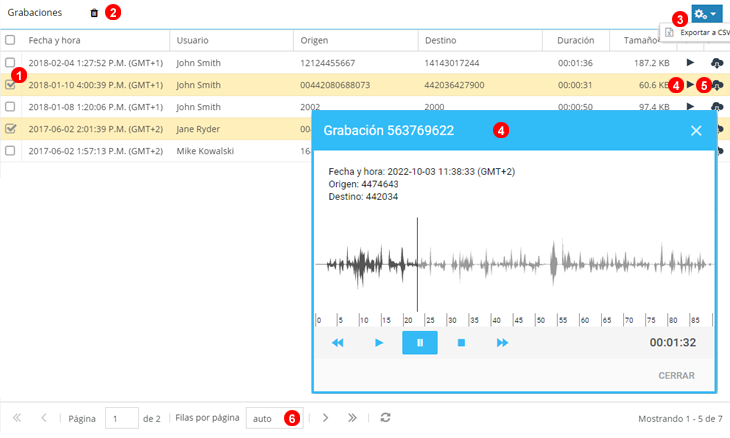Seek in the audio waveform timeline
This screenshot has height=438, width=730.
point(512,265)
